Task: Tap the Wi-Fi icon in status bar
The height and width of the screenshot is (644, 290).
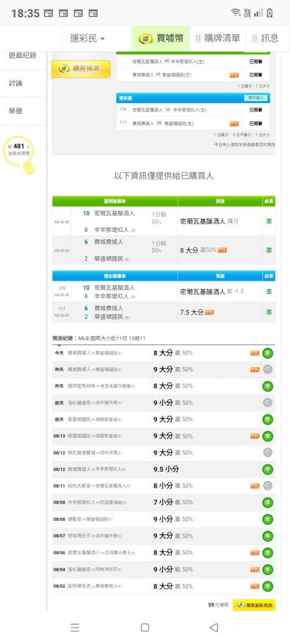Action: 236,13
